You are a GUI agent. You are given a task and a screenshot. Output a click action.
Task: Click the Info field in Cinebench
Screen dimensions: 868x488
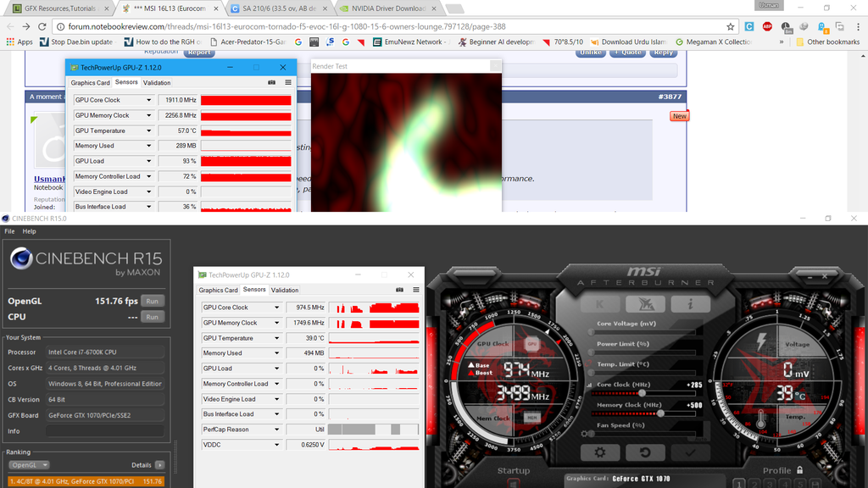(x=105, y=431)
